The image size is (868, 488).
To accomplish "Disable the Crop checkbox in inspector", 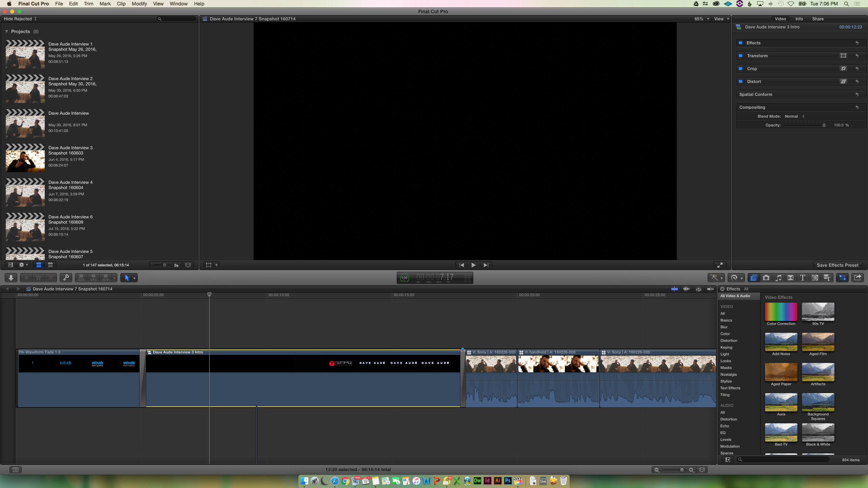I will pyautogui.click(x=741, y=68).
